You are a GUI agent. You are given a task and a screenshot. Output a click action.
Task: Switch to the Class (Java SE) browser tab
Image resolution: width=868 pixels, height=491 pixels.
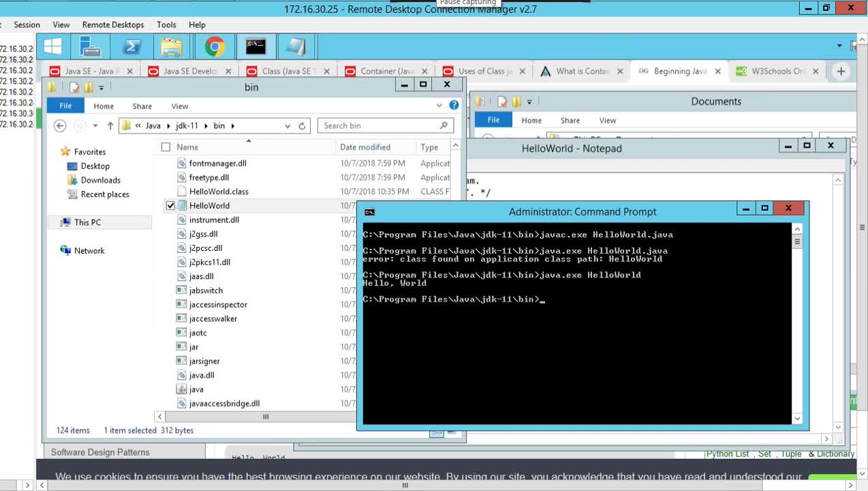point(288,71)
